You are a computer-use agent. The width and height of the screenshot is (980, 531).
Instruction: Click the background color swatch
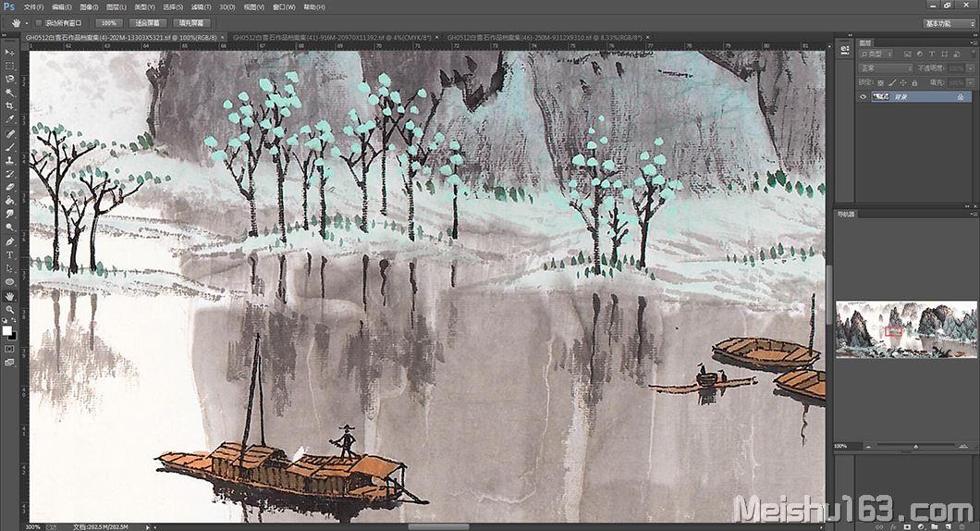pos(13,336)
